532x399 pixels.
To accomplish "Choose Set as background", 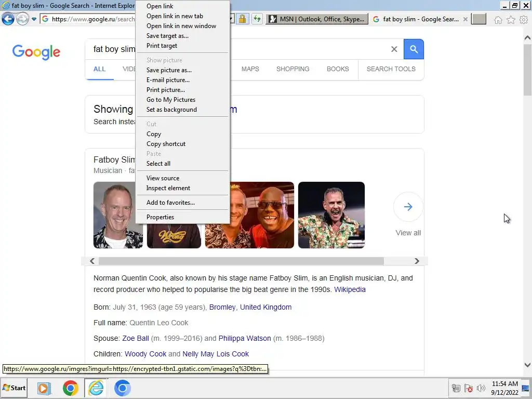I will coord(182,109).
